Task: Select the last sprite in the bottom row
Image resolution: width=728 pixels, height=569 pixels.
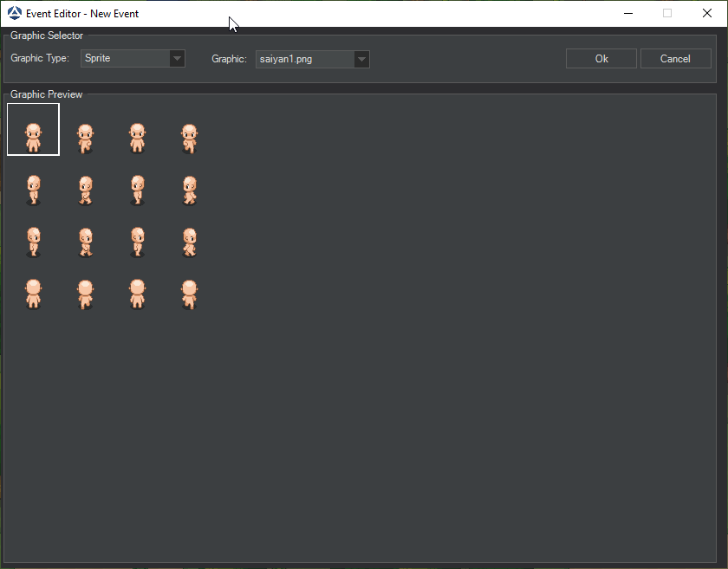Action: coord(189,294)
